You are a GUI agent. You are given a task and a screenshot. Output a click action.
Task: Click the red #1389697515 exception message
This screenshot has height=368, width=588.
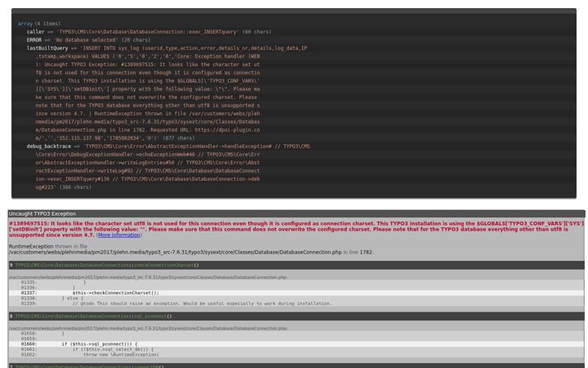(296, 229)
